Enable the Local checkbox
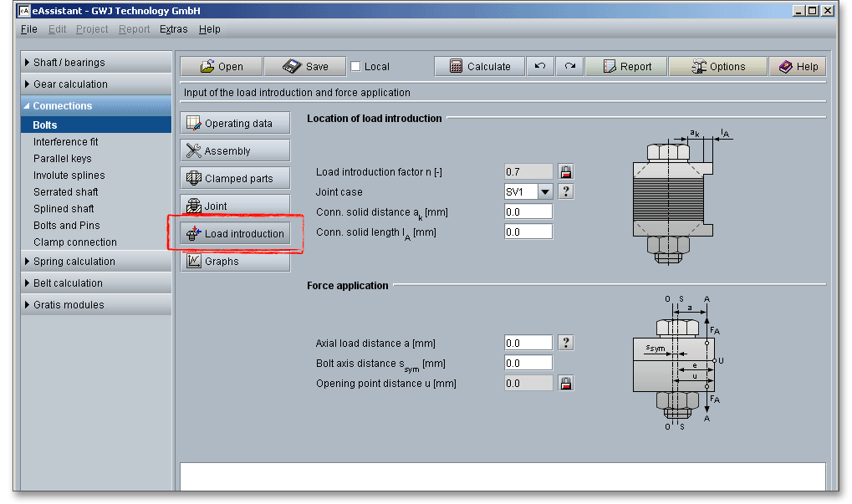This screenshot has height=504, width=852. [x=355, y=67]
